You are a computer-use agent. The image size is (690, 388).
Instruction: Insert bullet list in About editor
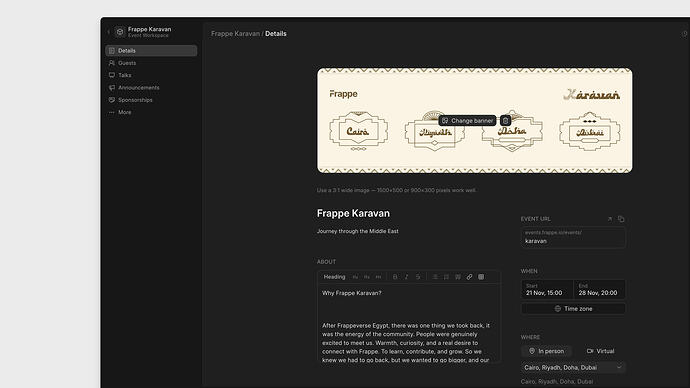pyautogui.click(x=435, y=277)
